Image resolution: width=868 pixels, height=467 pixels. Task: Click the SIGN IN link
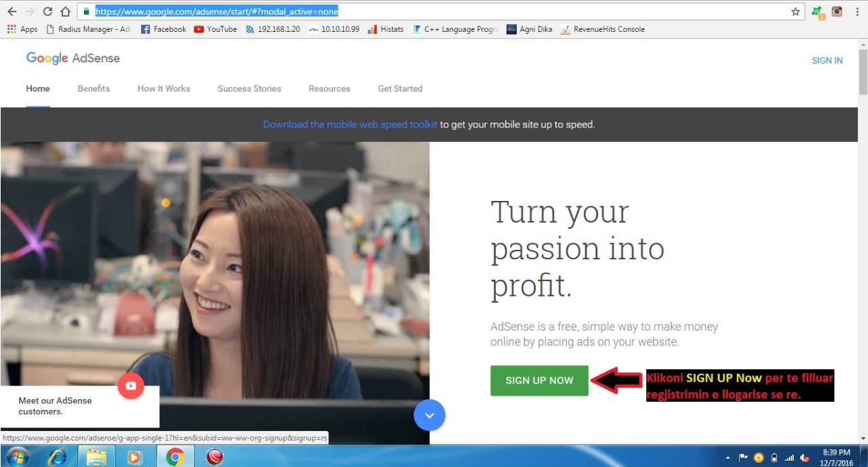pos(827,60)
